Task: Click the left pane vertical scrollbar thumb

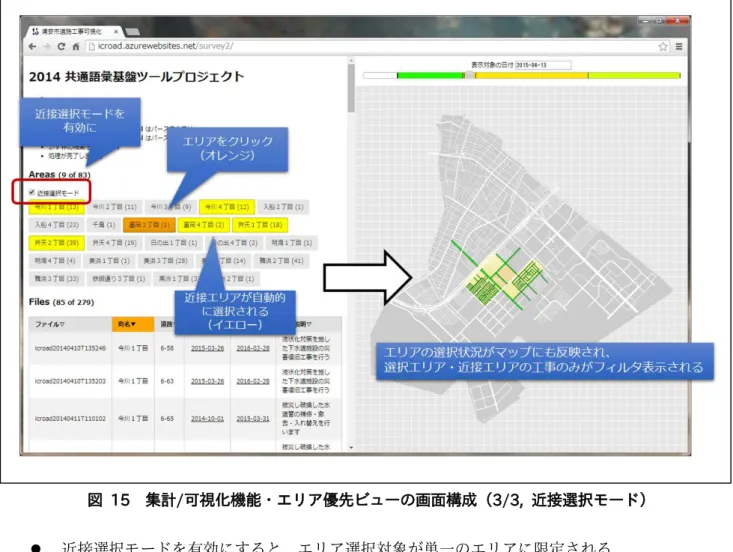Action: tap(351, 88)
